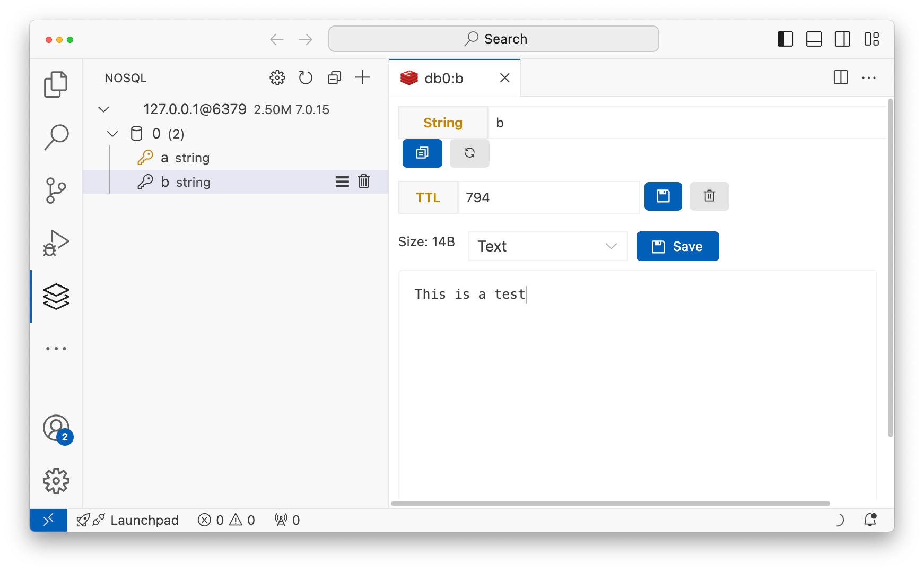Toggle the secondary sidebar visibility

(x=842, y=39)
